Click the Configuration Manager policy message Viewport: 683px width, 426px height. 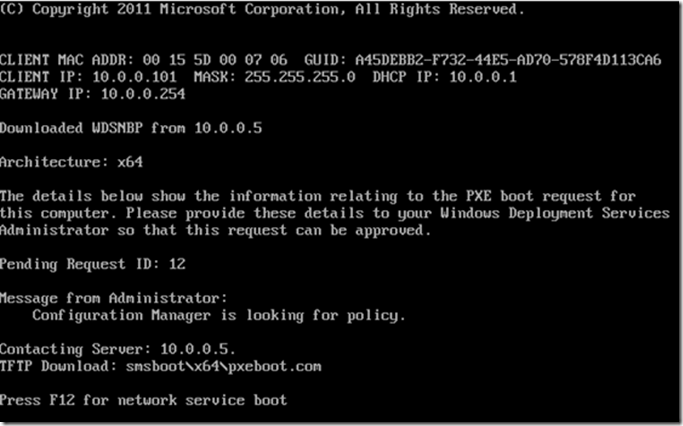(219, 315)
